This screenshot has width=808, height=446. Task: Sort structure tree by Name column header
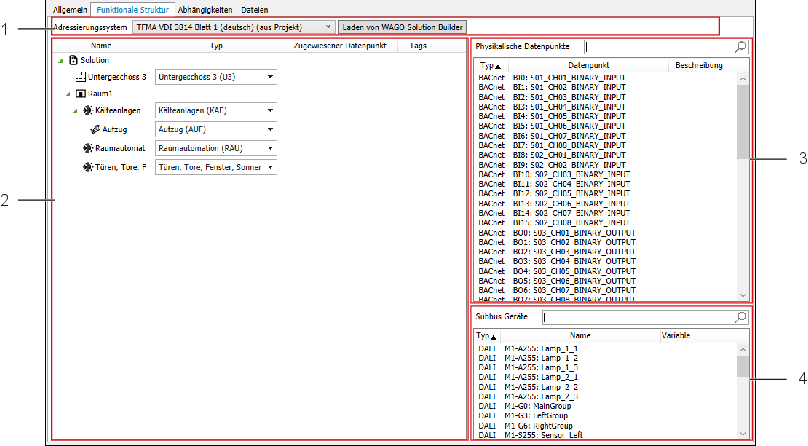101,46
